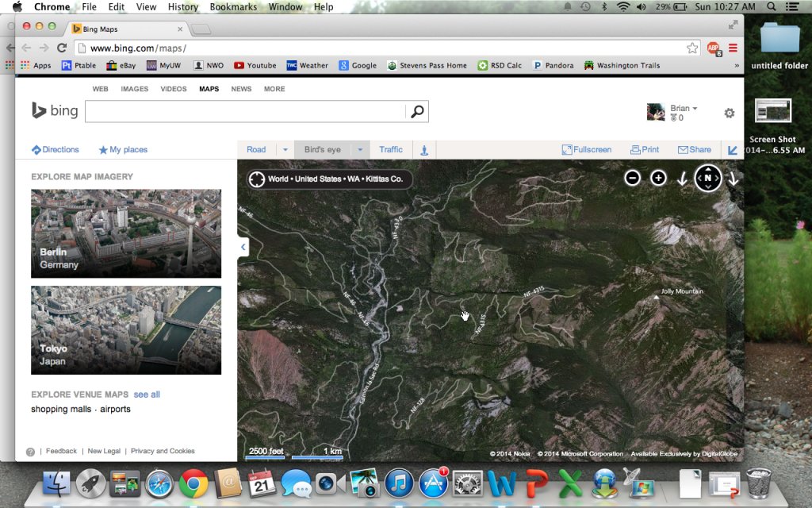This screenshot has height=508, width=812.
Task: Click the help question mark icon
Action: coord(31,452)
